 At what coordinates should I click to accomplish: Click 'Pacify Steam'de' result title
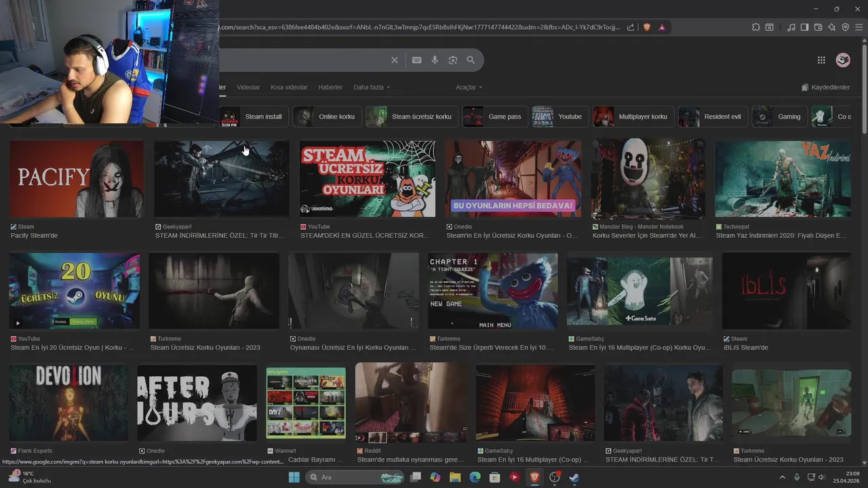34,236
